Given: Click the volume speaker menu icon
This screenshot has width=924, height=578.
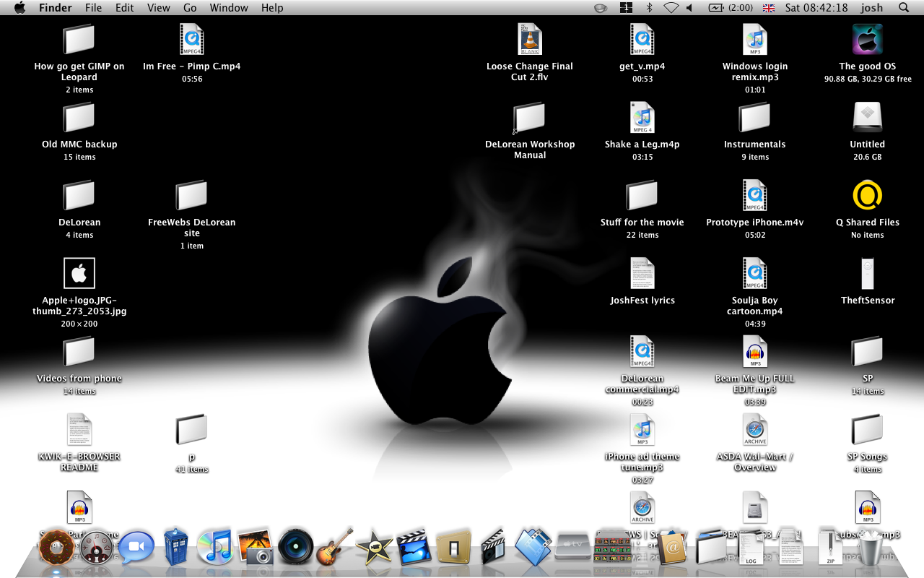Looking at the screenshot, I should [689, 8].
